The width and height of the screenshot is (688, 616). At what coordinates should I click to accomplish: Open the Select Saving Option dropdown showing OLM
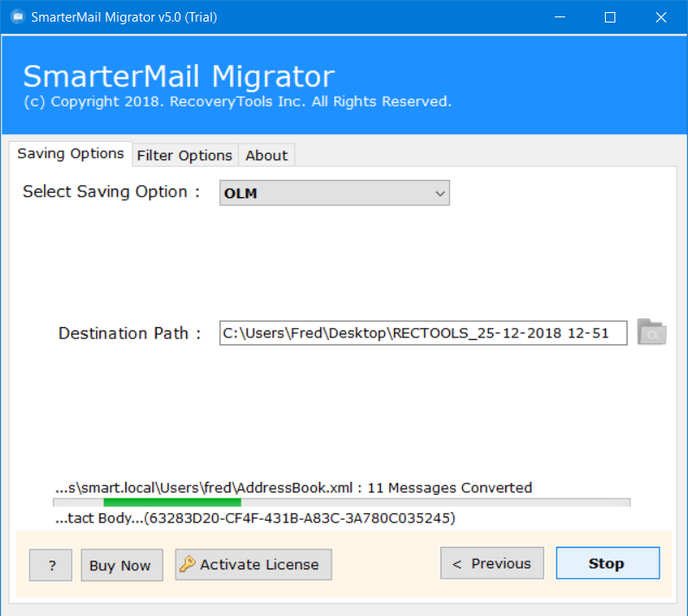point(334,193)
